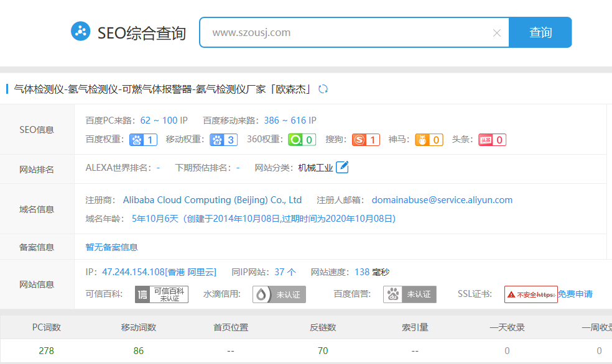Click the 域名信息 row label

click(37, 209)
